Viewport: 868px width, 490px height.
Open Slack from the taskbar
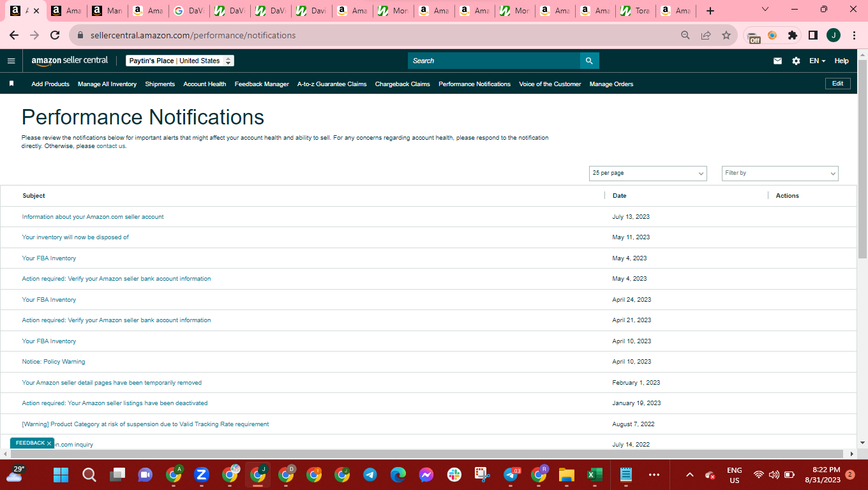[454, 475]
